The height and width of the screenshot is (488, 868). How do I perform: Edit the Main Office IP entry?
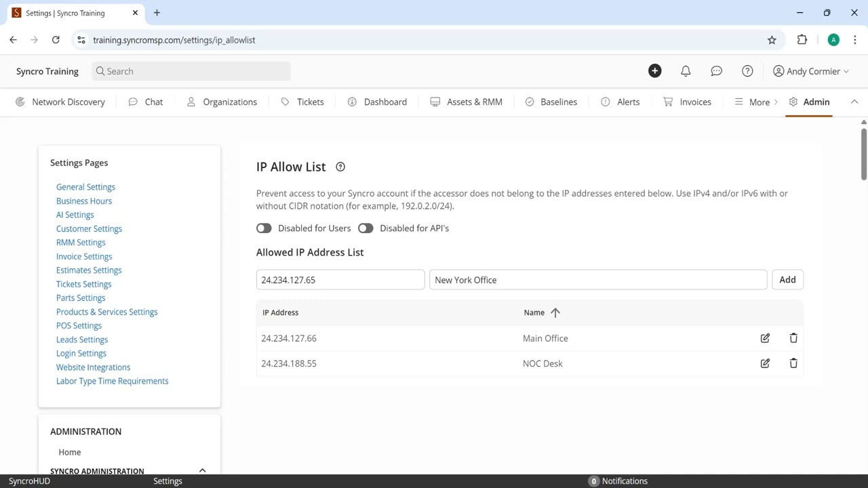765,338
